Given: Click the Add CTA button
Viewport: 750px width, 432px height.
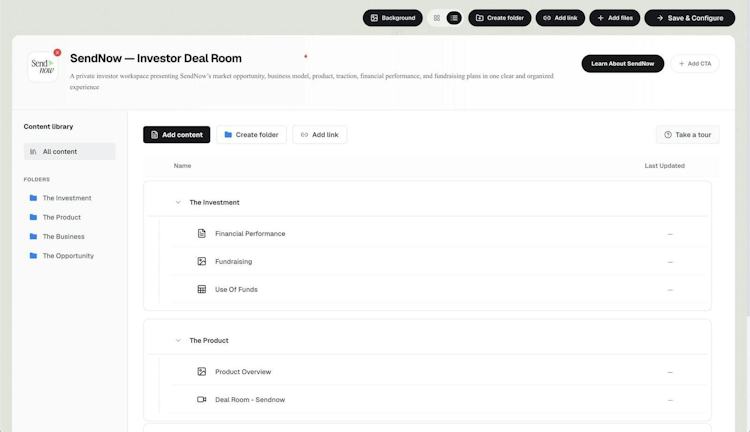Looking at the screenshot, I should [x=695, y=64].
